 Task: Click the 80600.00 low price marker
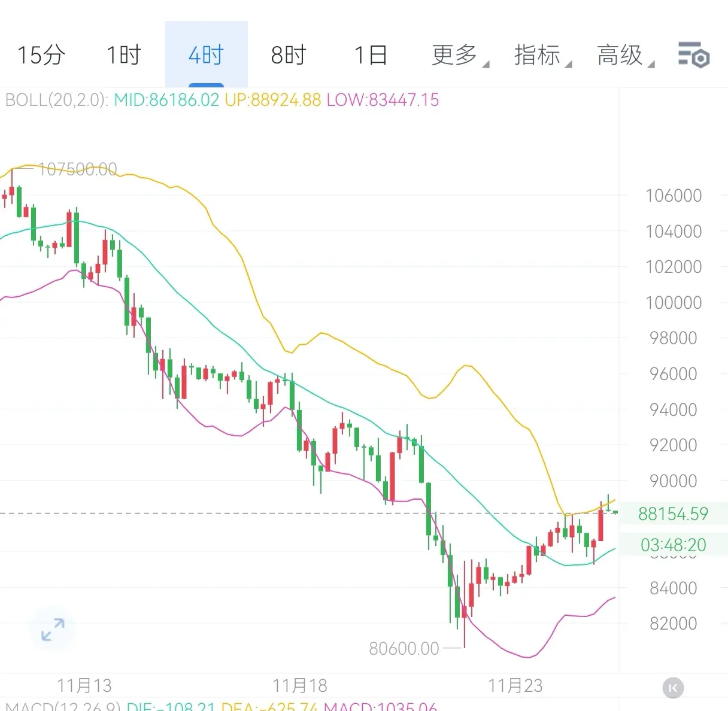[x=404, y=649]
